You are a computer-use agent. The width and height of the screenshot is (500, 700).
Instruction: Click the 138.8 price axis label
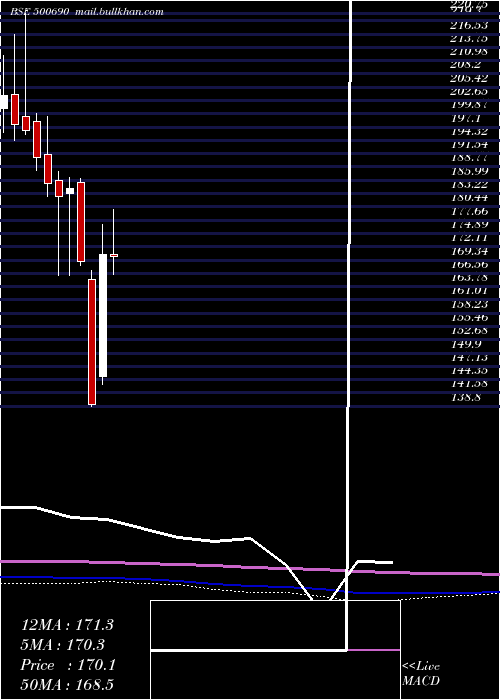point(466,397)
